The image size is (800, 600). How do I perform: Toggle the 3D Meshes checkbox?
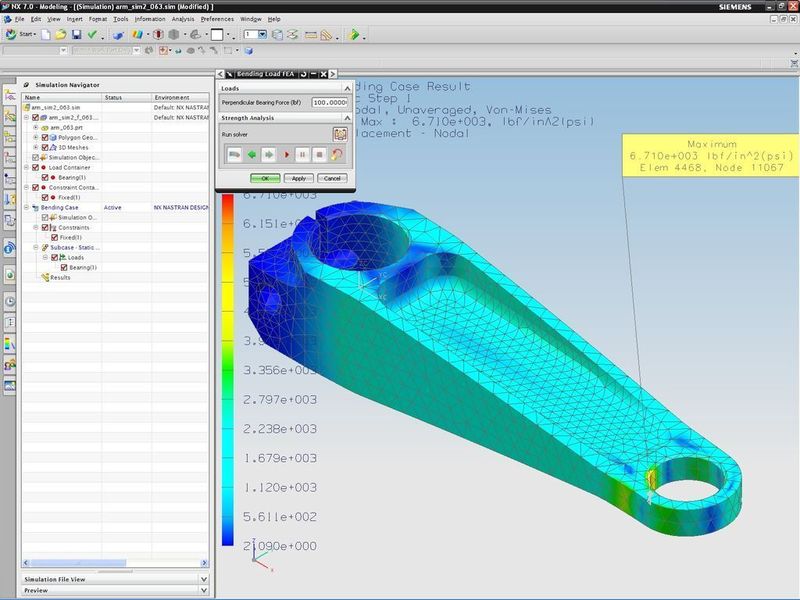44,147
